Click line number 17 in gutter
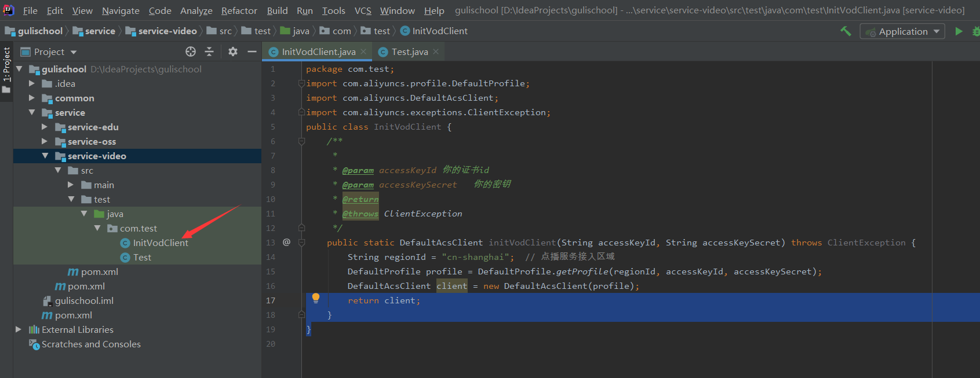Screen dimensions: 980x378 (271, 300)
